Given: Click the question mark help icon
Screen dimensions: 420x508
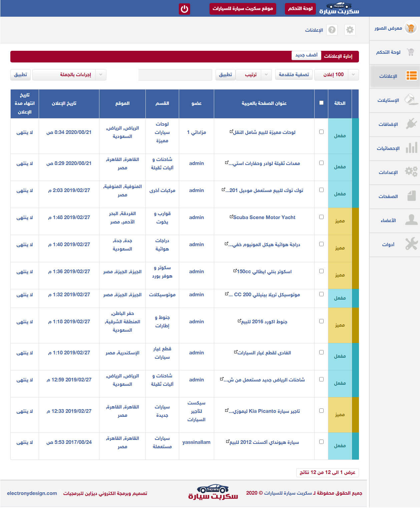Looking at the screenshot, I should pos(332,30).
